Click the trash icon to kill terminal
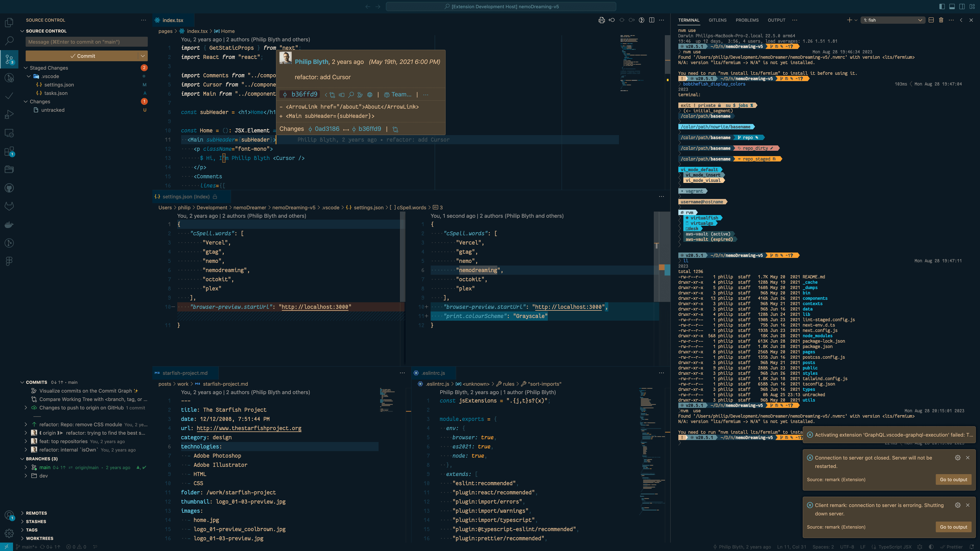The width and height of the screenshot is (980, 551). click(x=941, y=20)
